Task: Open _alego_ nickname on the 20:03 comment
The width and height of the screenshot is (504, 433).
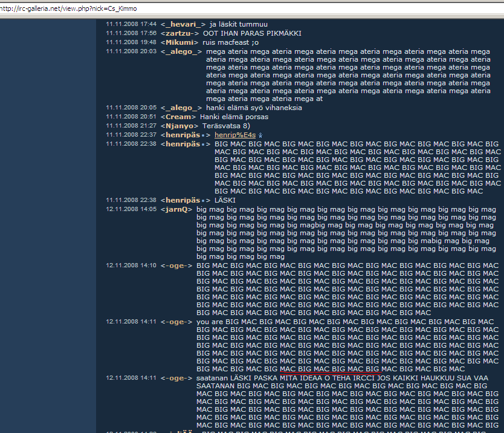Action: tap(181, 52)
